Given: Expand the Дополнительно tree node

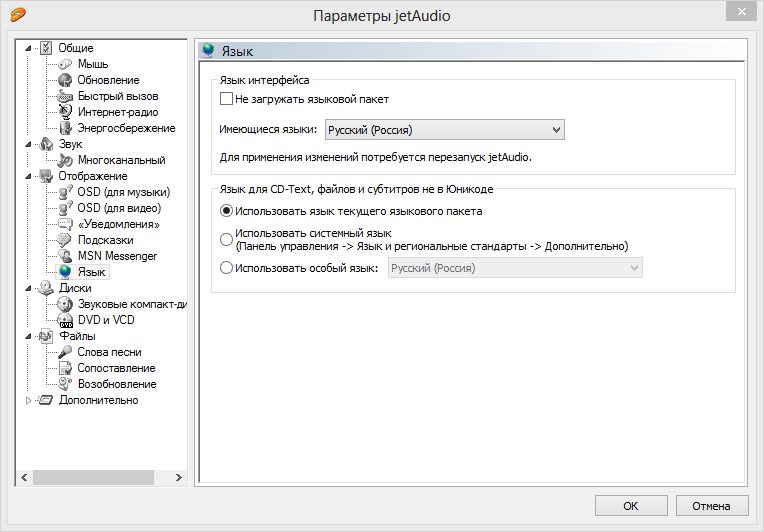Looking at the screenshot, I should click(28, 400).
